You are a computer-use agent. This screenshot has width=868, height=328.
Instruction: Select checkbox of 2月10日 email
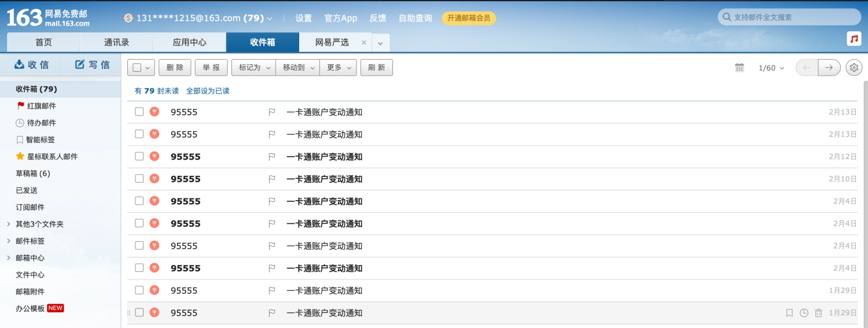(139, 179)
